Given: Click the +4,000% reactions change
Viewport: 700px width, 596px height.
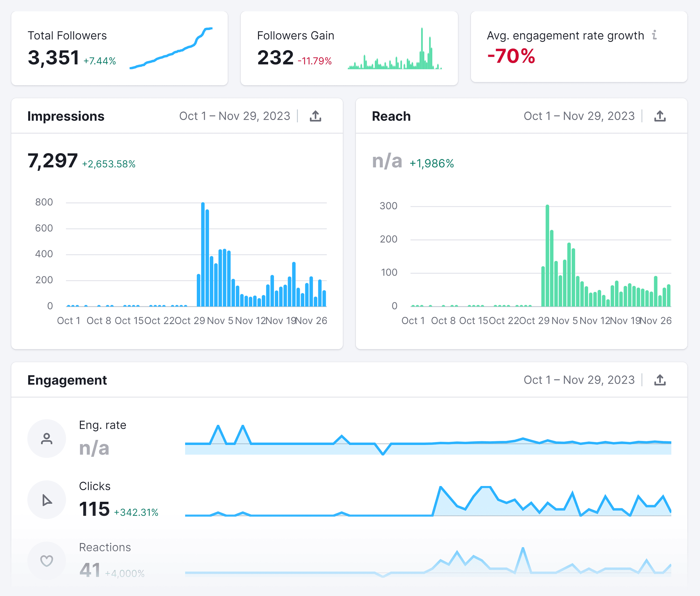Looking at the screenshot, I should tap(125, 573).
